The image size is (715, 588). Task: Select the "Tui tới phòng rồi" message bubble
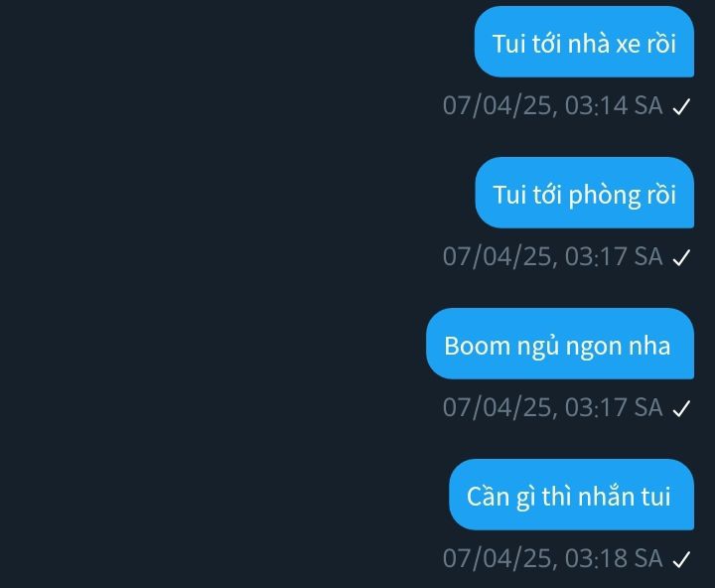pyautogui.click(x=585, y=193)
